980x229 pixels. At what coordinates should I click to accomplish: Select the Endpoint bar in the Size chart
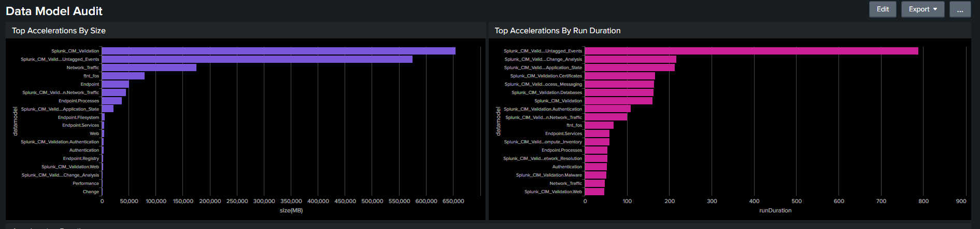point(116,84)
